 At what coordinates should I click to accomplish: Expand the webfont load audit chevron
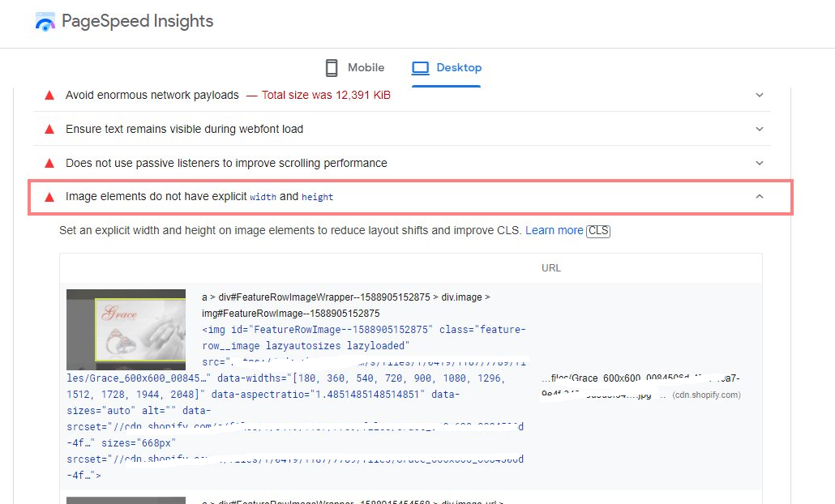pyautogui.click(x=760, y=130)
